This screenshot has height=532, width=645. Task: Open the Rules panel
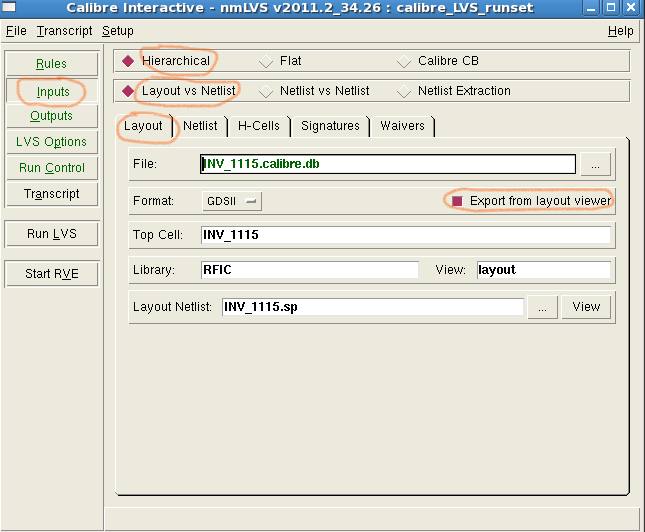point(51,64)
